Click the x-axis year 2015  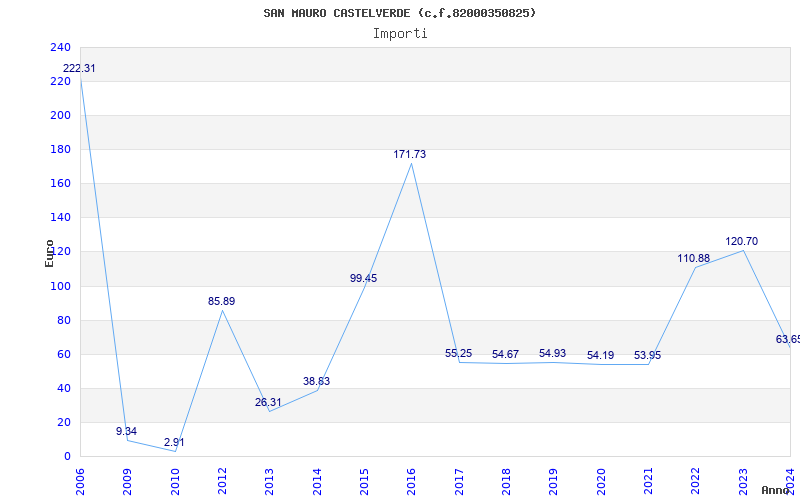364,482
